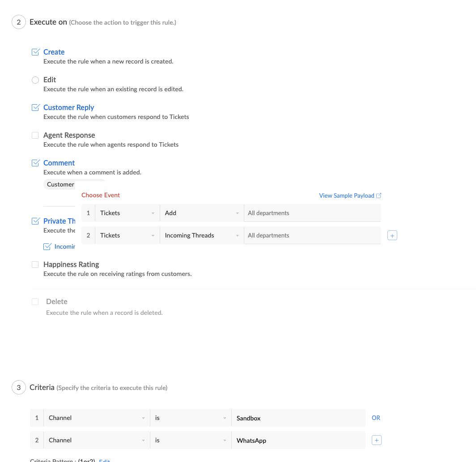Click the All departments field in event row 1
Screen dimensions: 476x462
coord(312,213)
